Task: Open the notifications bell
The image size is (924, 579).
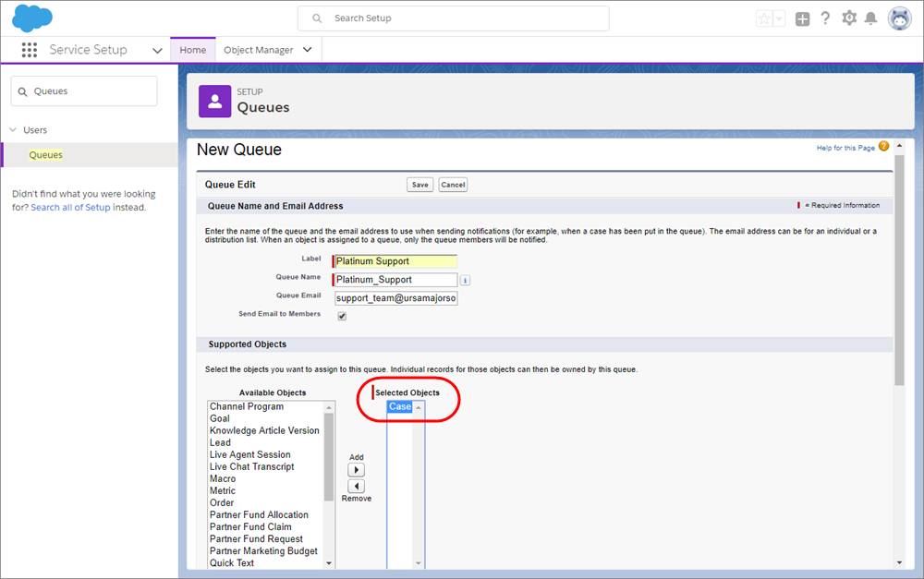Action: click(x=871, y=18)
